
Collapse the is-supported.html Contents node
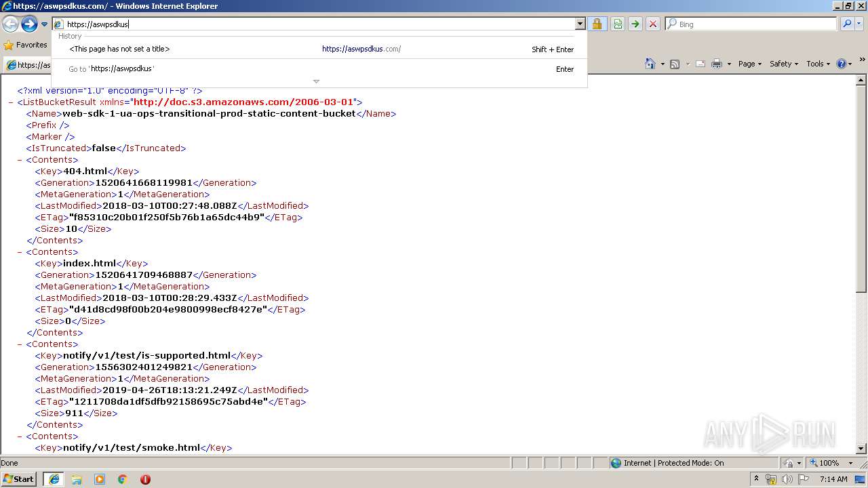[x=20, y=344]
